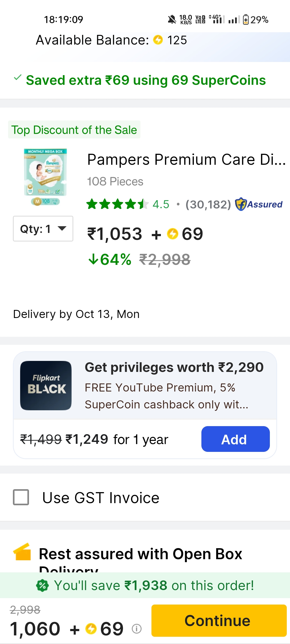
Task: Open the Qty: 1 quantity dropdown
Action: click(43, 229)
